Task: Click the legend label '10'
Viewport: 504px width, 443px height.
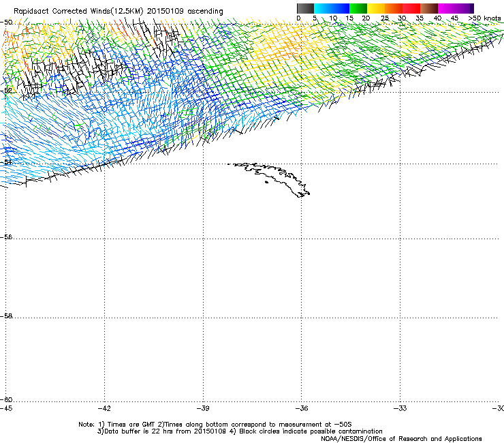Action: 333,18
